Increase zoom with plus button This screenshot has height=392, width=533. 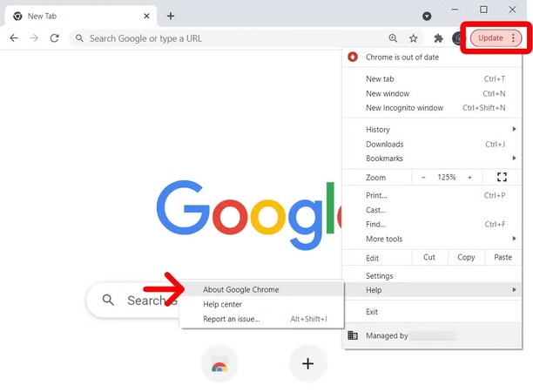[x=469, y=177]
